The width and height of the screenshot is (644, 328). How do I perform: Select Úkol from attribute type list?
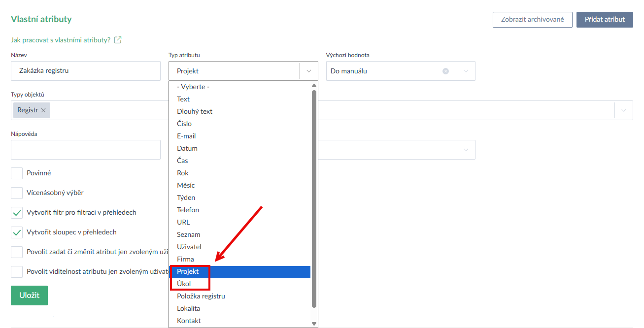[184, 284]
